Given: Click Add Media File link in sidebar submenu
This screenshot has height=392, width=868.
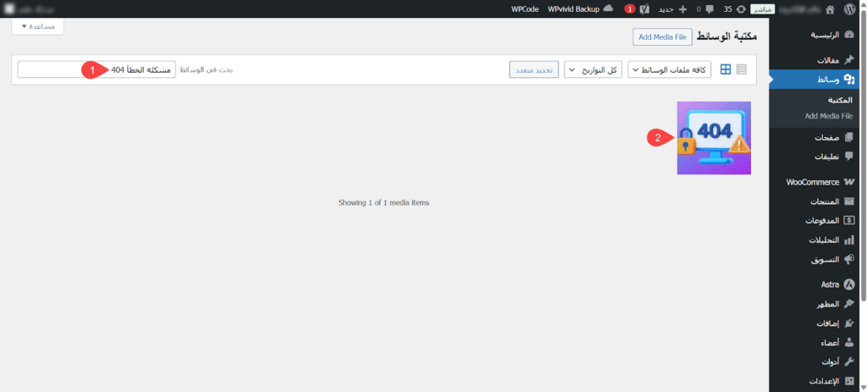Looking at the screenshot, I should [x=828, y=116].
